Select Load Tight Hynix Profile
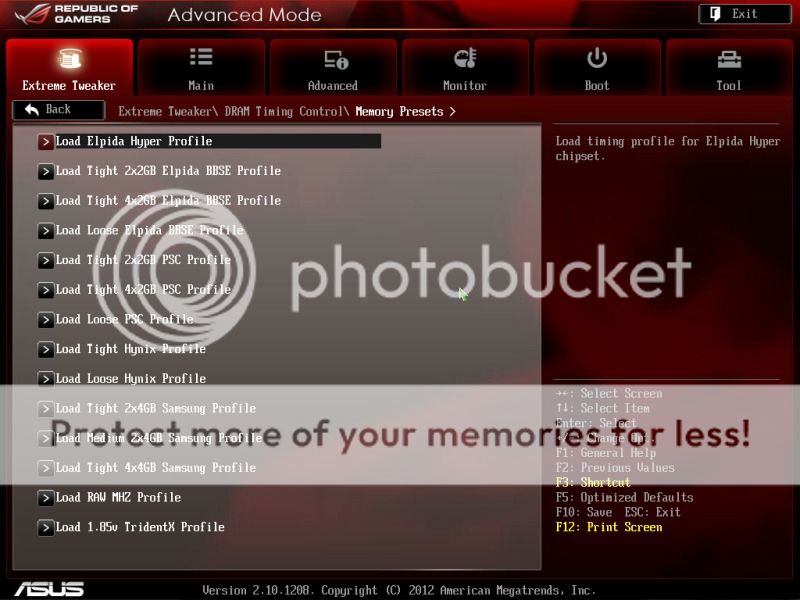 [131, 349]
